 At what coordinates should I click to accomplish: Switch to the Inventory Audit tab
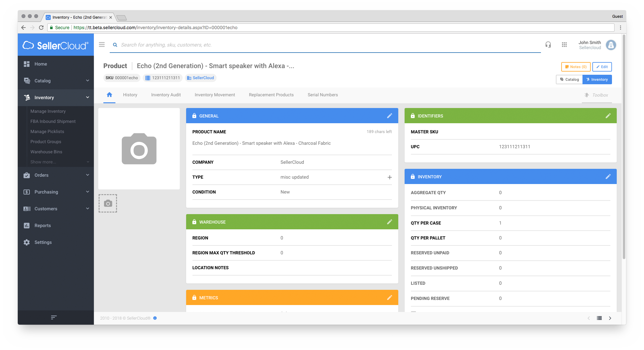(x=166, y=95)
